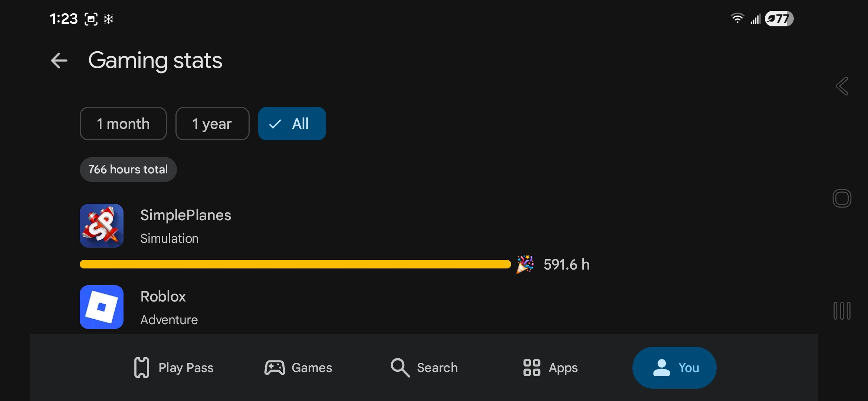Tap the back arrow beside Gaming stats
The image size is (868, 401).
(59, 61)
